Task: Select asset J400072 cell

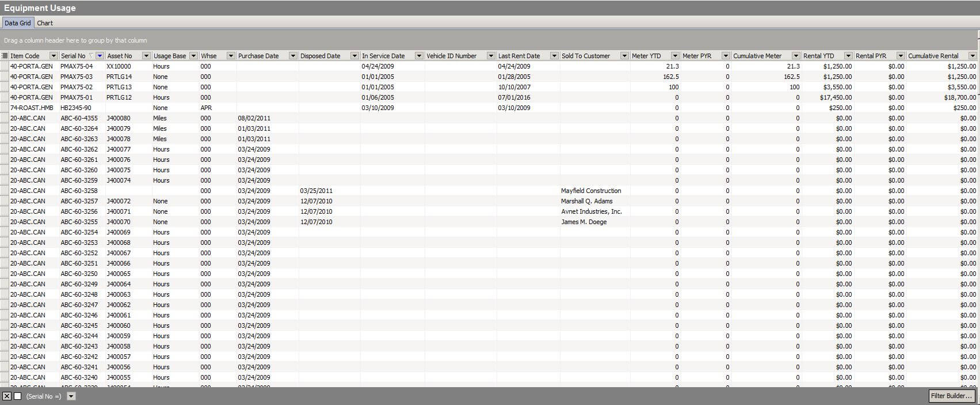Action: point(128,201)
